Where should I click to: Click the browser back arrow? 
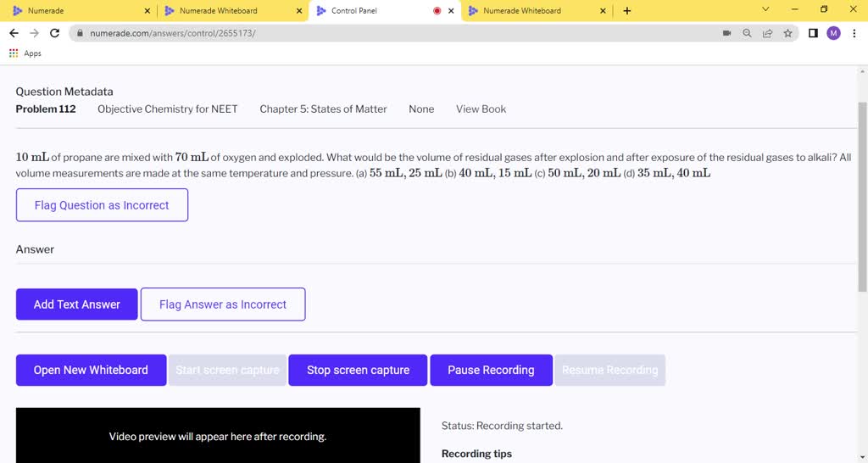point(14,33)
